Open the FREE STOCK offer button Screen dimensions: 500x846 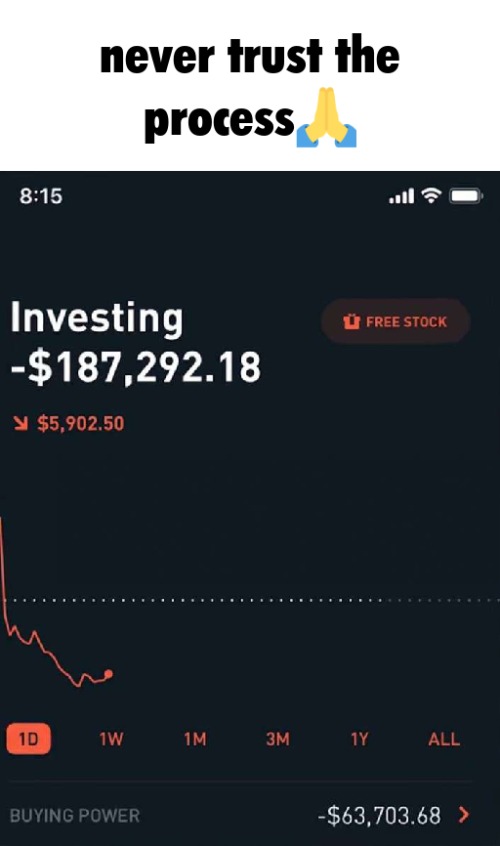pos(395,322)
